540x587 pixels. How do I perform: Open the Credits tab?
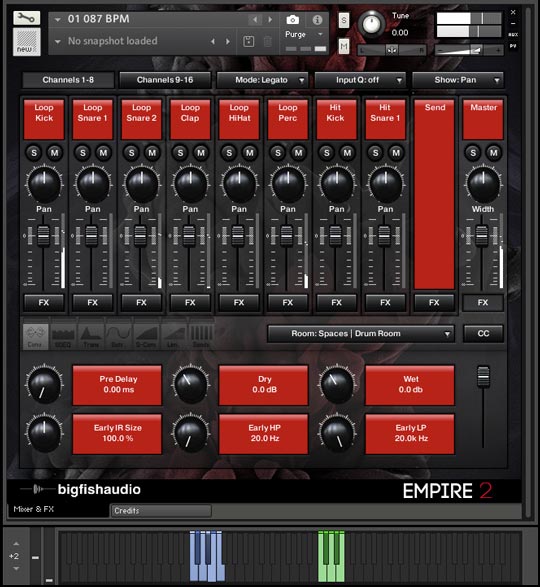161,511
